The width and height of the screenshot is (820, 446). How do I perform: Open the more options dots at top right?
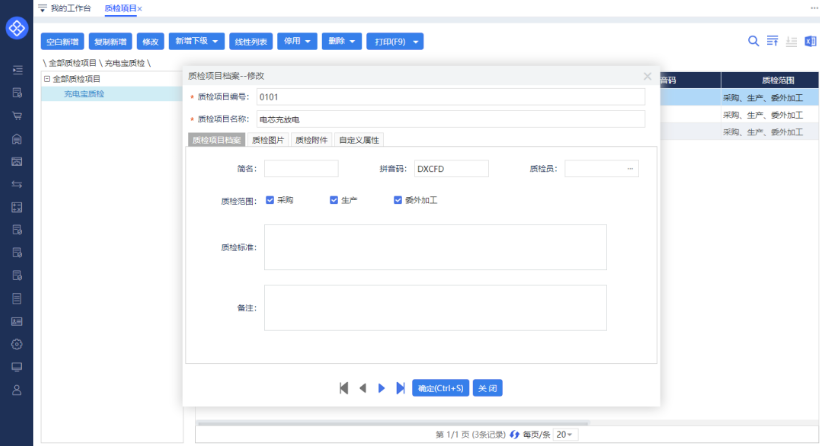coord(814,8)
